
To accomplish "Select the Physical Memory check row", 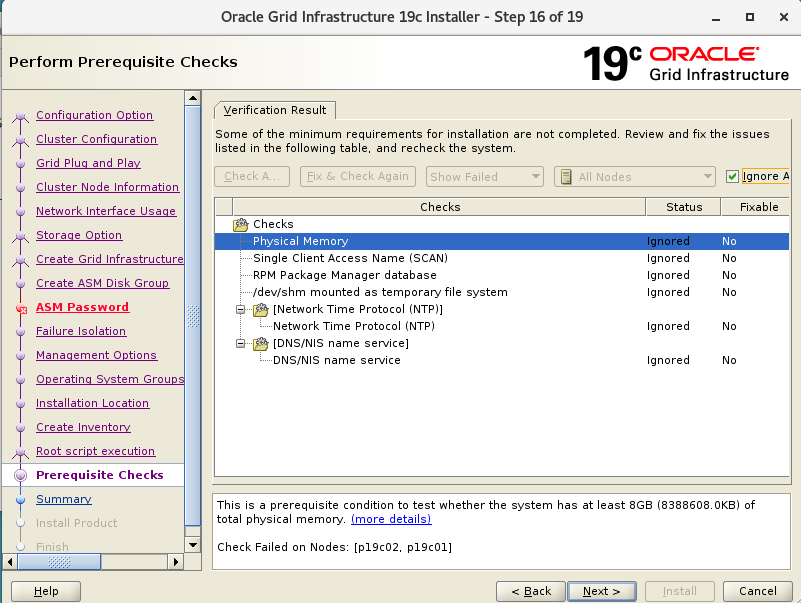I will click(502, 241).
